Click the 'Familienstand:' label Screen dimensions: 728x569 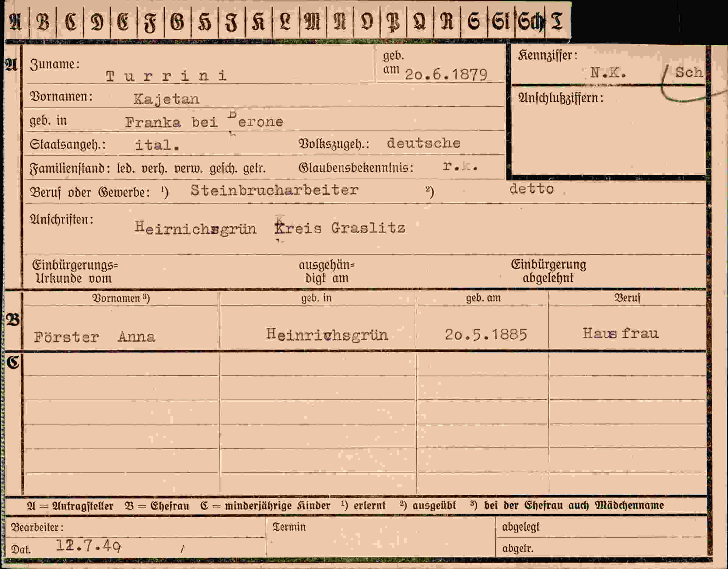click(x=70, y=168)
